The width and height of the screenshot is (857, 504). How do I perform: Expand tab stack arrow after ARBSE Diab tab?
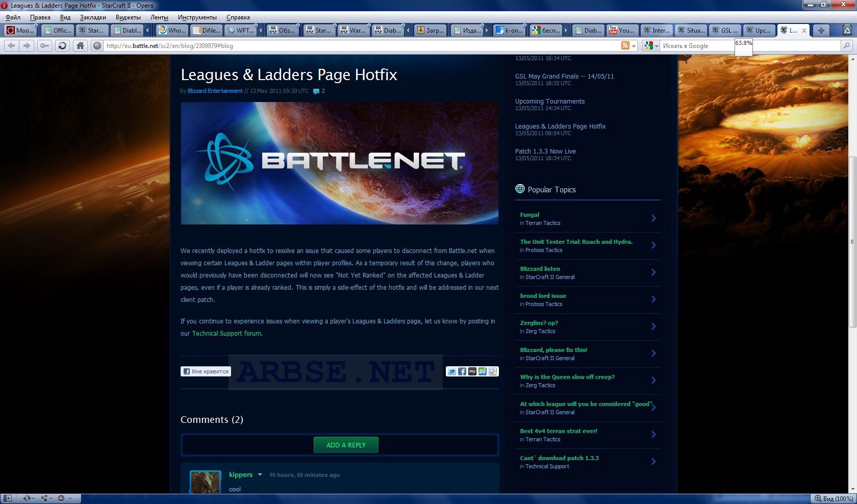(x=408, y=30)
